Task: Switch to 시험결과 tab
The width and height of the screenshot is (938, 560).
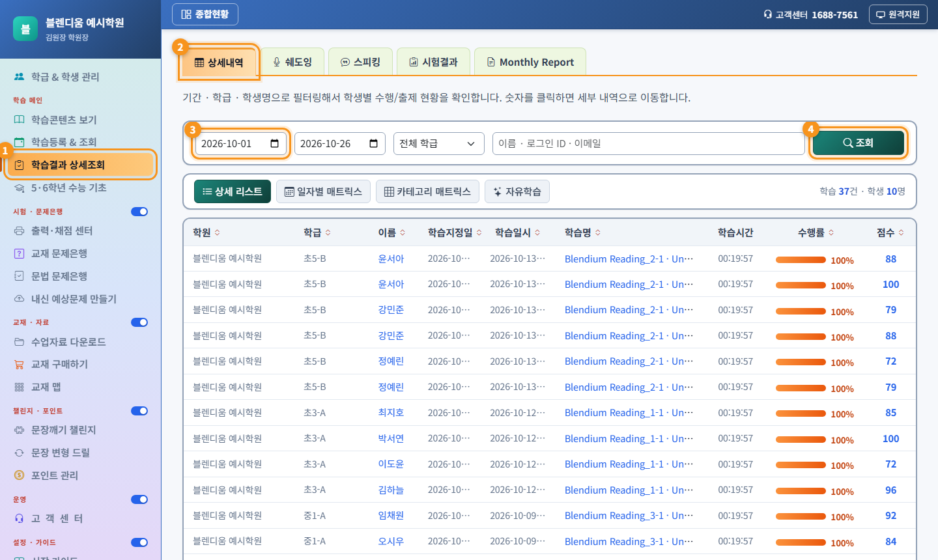Action: click(433, 62)
